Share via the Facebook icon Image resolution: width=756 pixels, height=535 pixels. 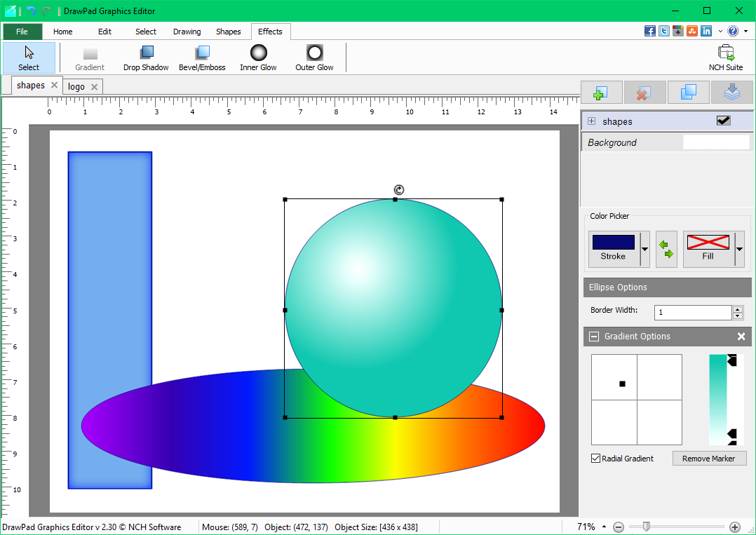click(x=649, y=31)
